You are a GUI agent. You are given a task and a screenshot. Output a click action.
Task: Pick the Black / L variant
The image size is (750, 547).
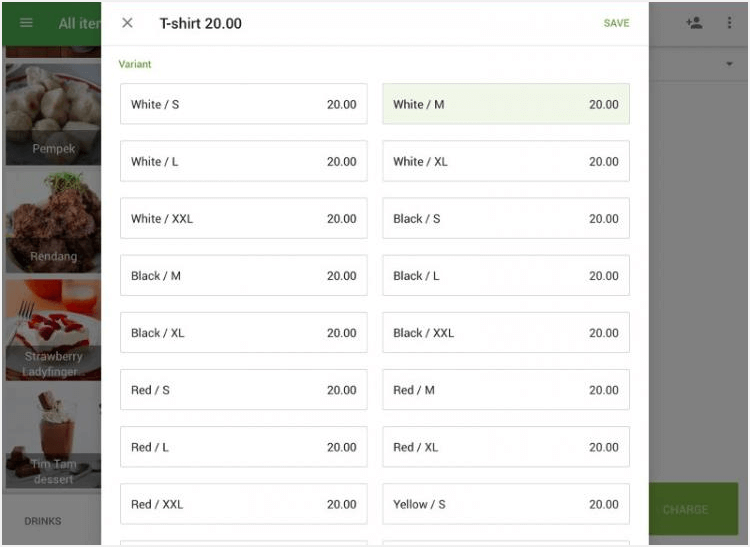tap(505, 276)
